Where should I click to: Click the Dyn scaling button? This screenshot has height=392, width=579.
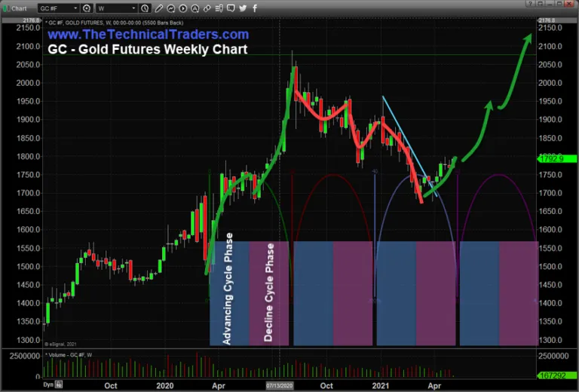coord(48,384)
